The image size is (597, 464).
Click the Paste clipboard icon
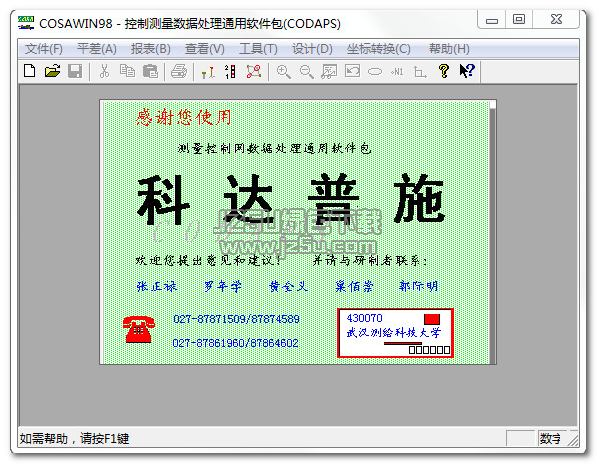(x=150, y=71)
